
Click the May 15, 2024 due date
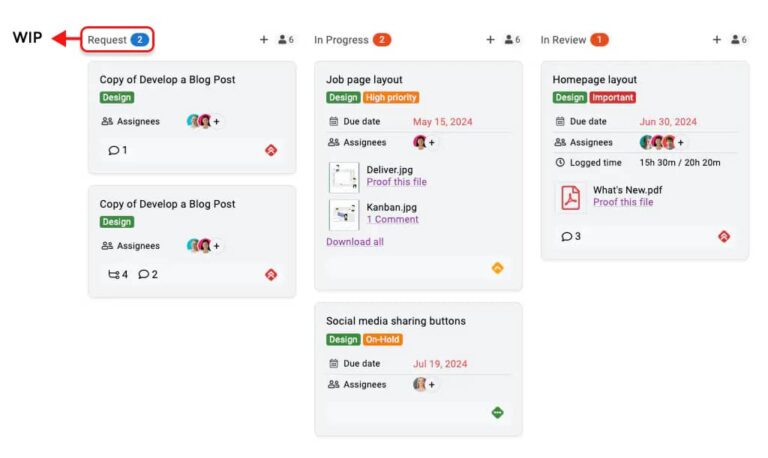coord(443,122)
